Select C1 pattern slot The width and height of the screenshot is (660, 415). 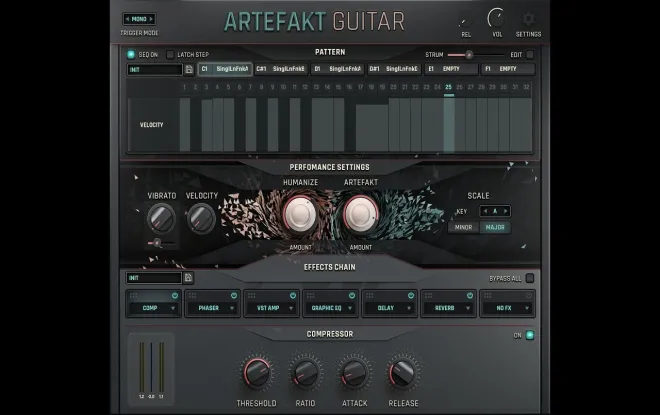pyautogui.click(x=225, y=69)
